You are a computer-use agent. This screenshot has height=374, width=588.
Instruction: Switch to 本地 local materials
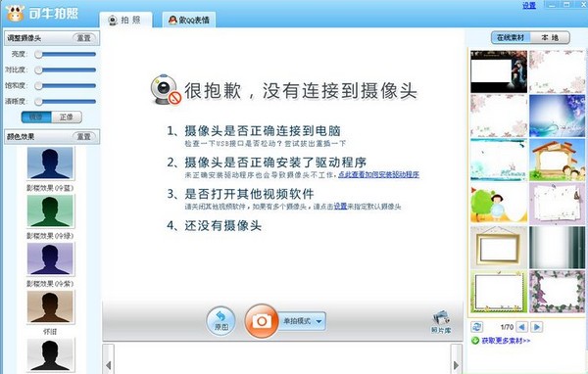550,37
